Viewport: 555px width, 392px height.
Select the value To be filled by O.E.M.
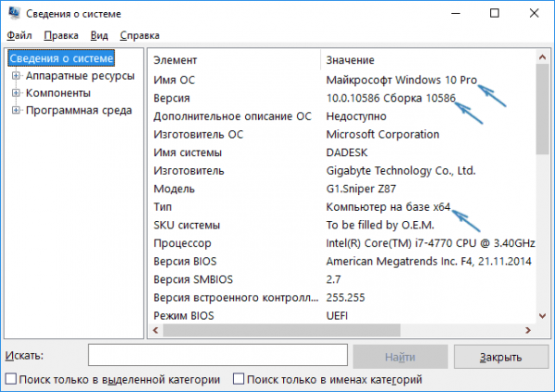pyautogui.click(x=380, y=225)
